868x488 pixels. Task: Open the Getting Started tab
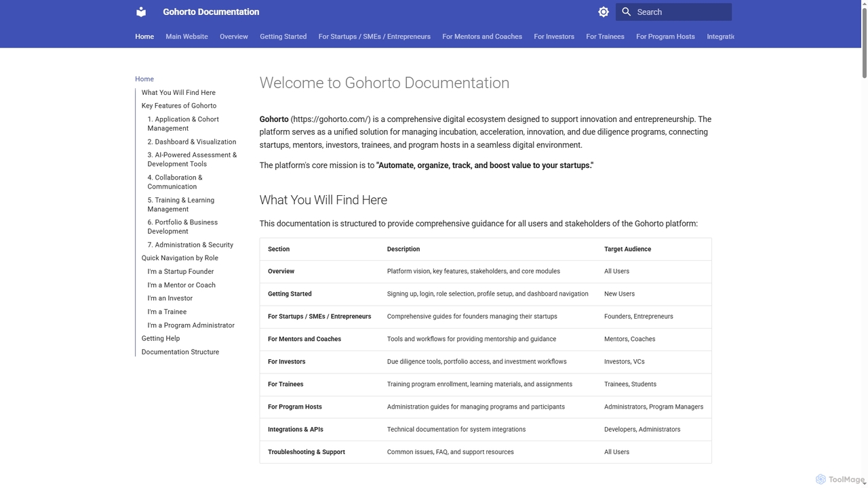[283, 37]
